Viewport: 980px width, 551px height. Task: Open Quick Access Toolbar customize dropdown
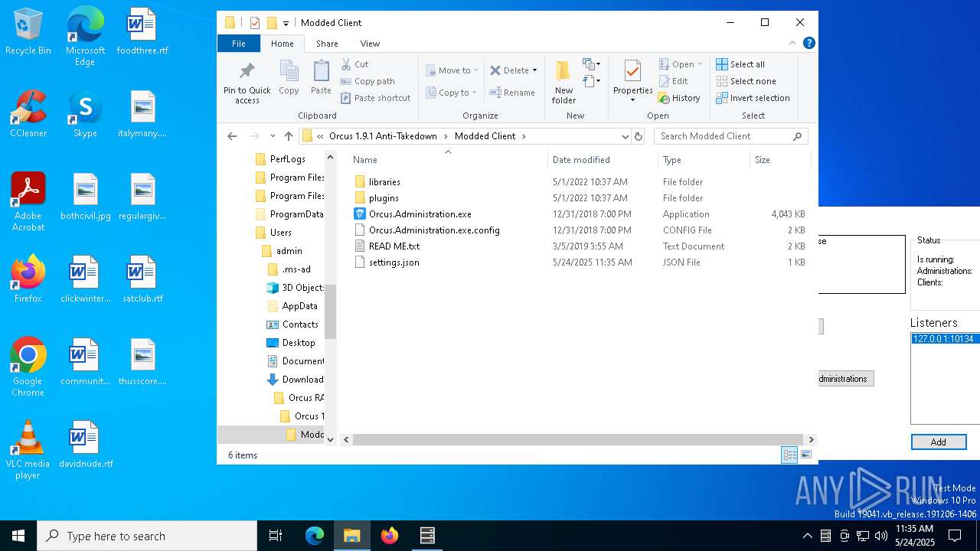286,23
